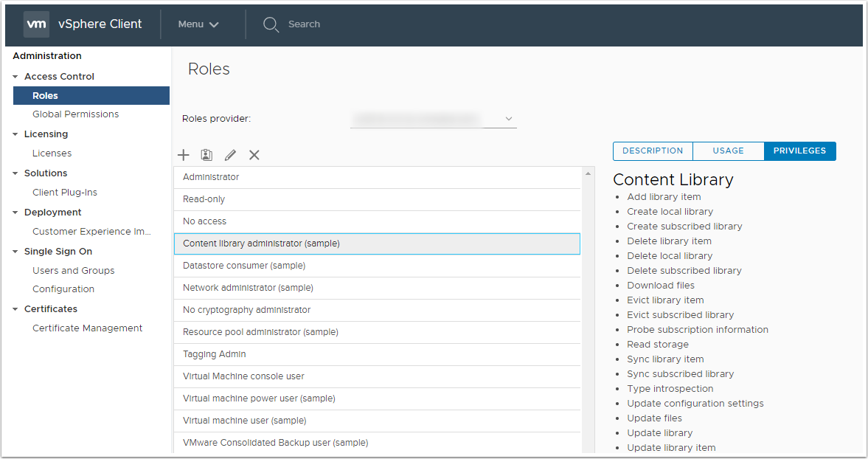868x459 pixels.
Task: Click the Delete local library privilege
Action: click(670, 256)
